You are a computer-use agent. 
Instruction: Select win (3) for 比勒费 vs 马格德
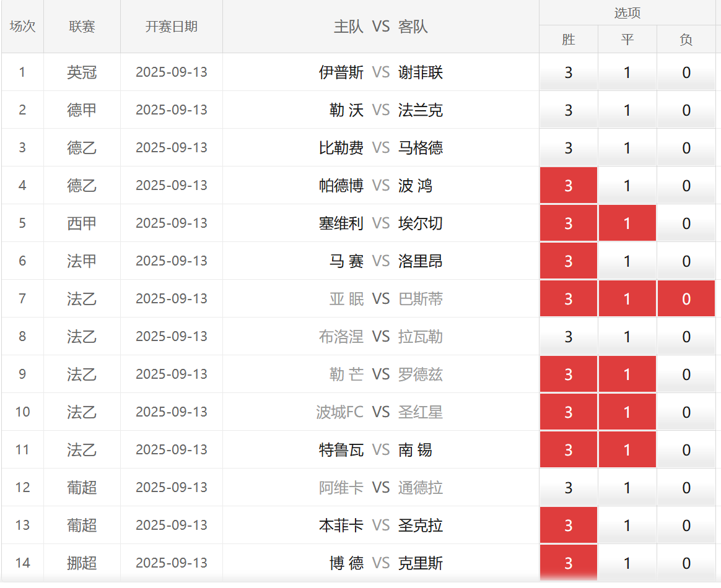569,147
